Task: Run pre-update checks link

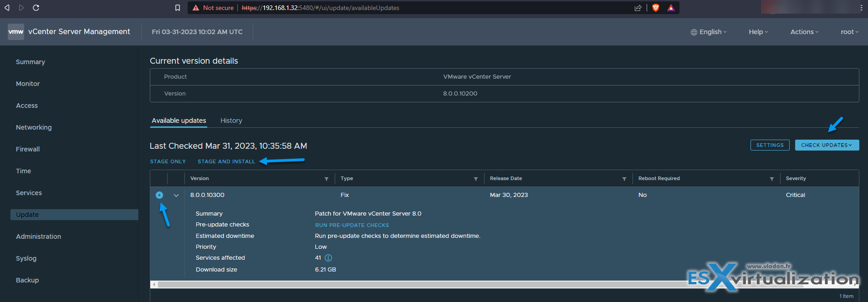Action: coord(352,225)
